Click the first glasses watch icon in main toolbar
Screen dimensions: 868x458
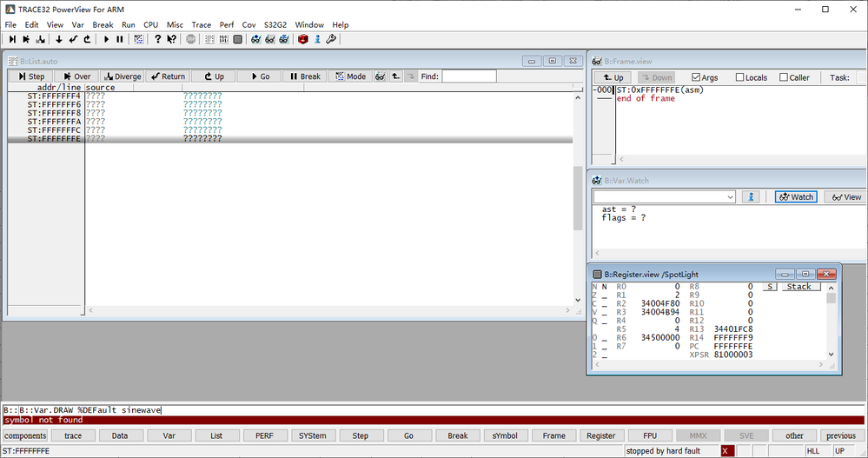click(255, 39)
